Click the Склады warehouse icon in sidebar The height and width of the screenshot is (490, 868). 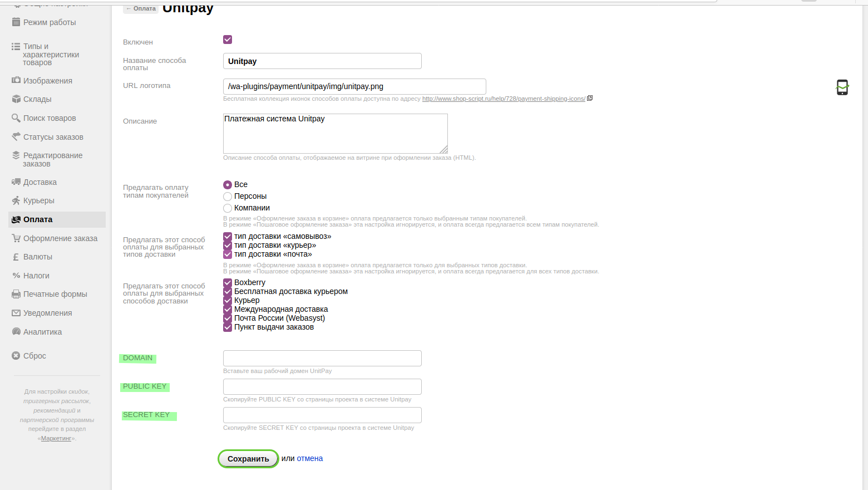coord(16,99)
